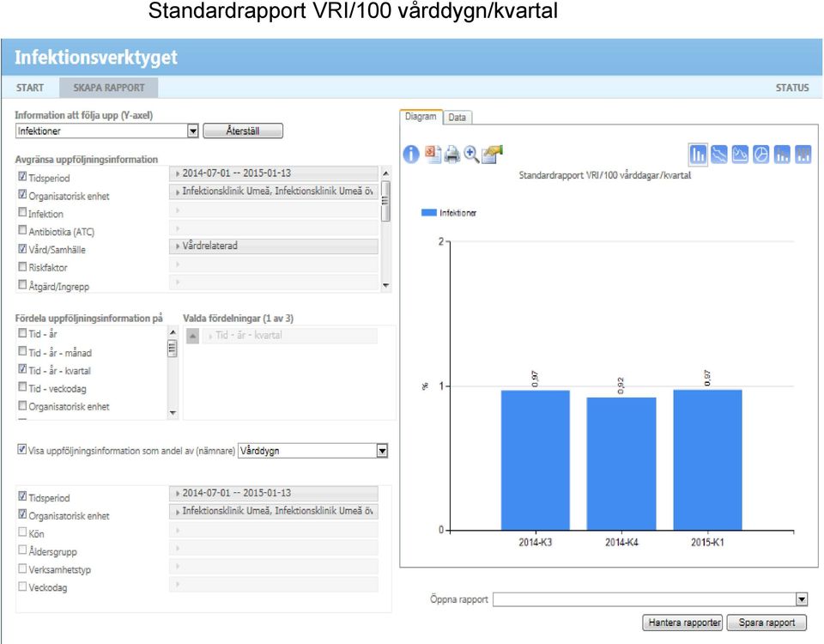
Task: Enable the Åldersgrupp checkbox
Action: [x=22, y=550]
